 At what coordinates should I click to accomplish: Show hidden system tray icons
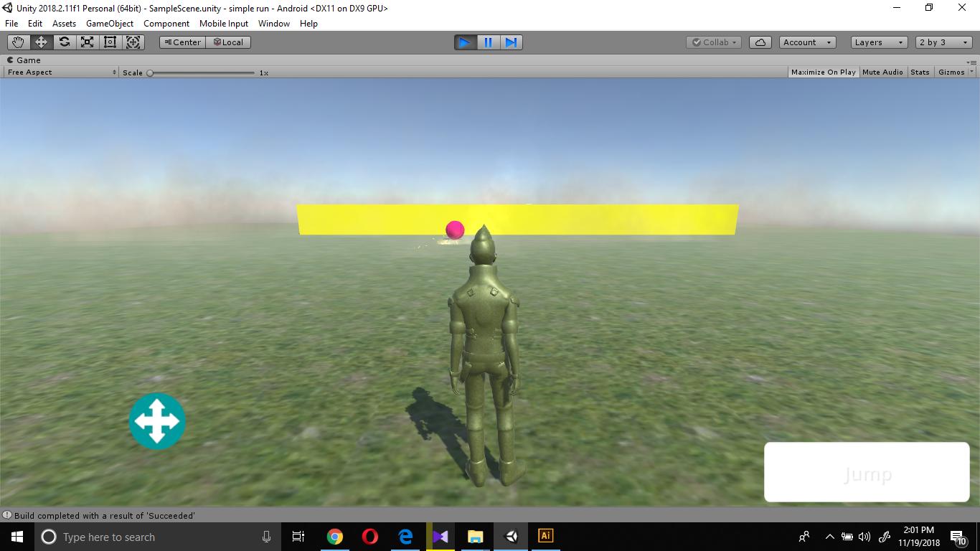click(x=829, y=537)
